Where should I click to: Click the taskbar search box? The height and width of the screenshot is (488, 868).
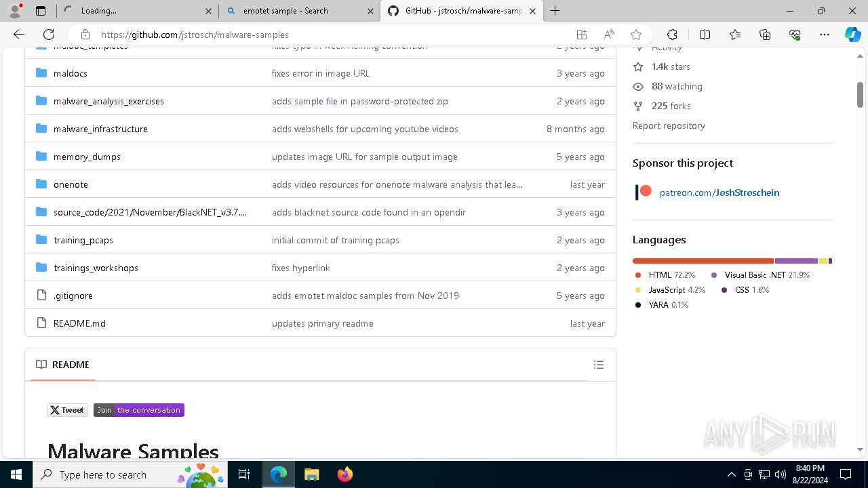[x=130, y=474]
